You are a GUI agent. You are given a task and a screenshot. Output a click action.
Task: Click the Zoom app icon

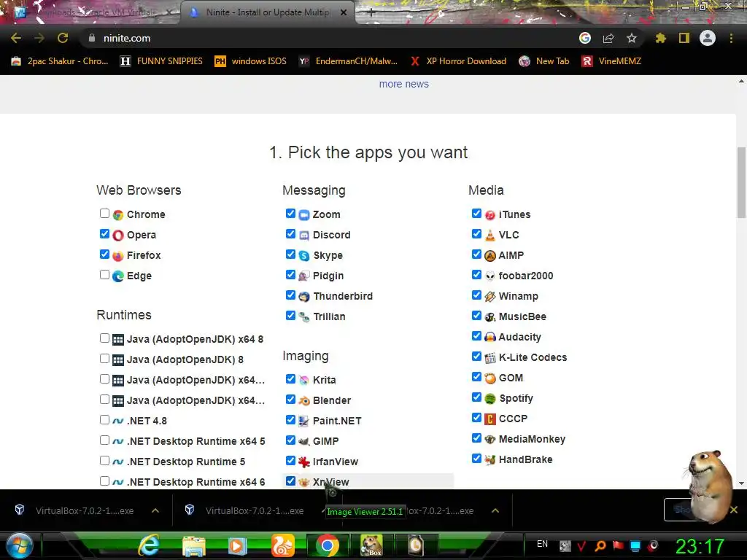tap(304, 215)
